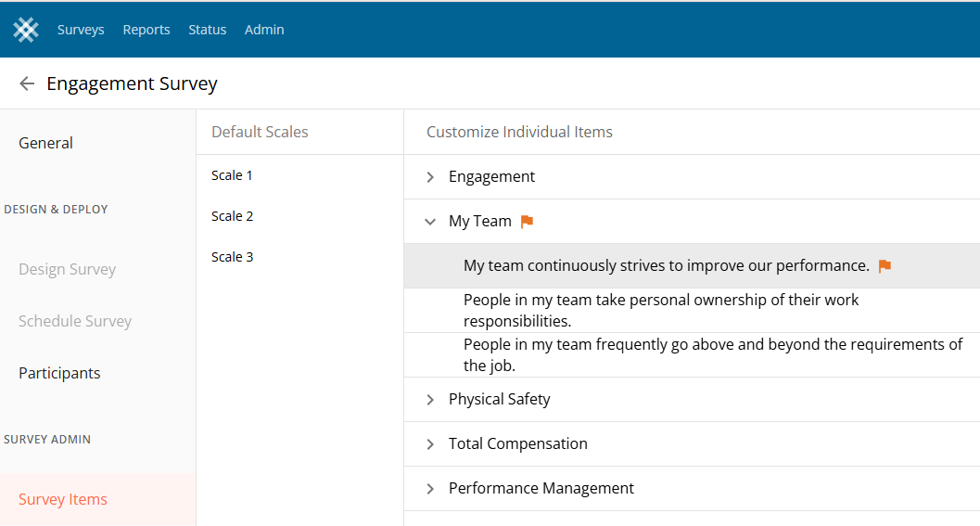
Task: Open the Surveys menu
Action: (81, 30)
